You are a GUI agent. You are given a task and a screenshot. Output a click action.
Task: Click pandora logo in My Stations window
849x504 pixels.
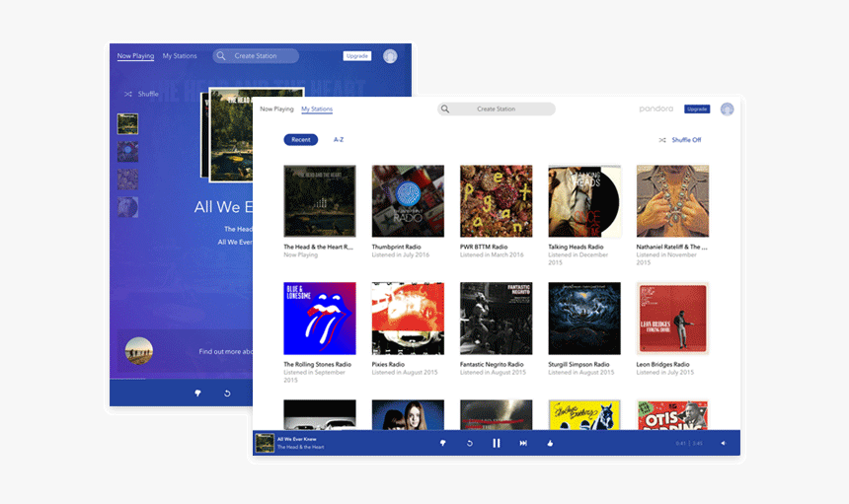[656, 108]
